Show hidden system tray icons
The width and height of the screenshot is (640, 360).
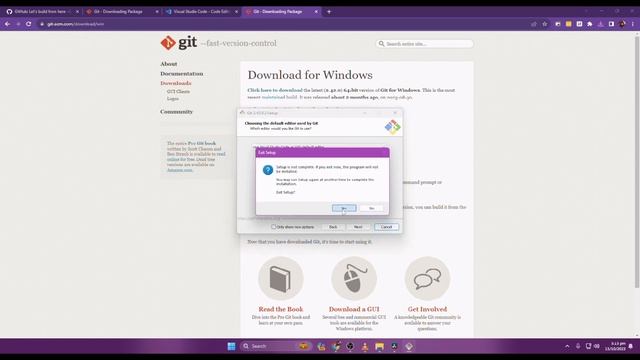[x=567, y=347]
